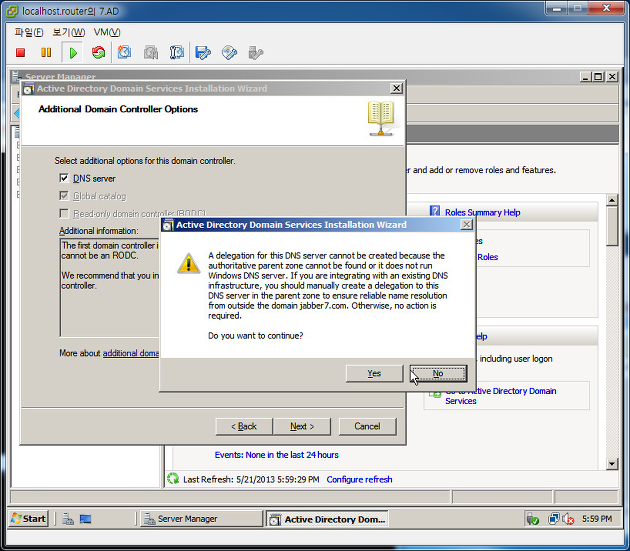Click Next in the installation wizard
630x551 pixels.
[302, 426]
